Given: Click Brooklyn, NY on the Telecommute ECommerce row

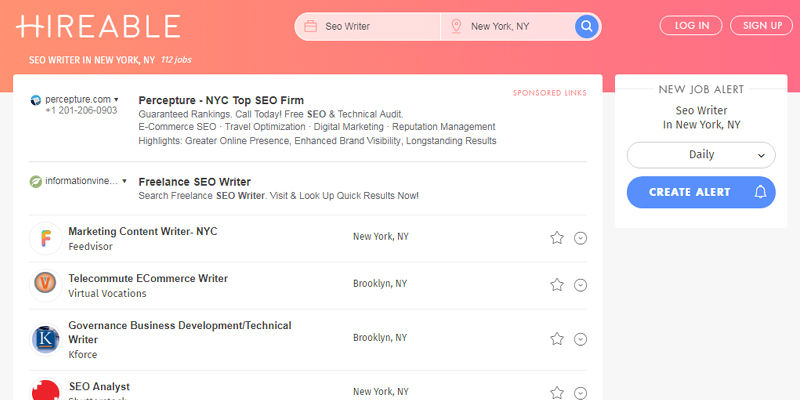Looking at the screenshot, I should pyautogui.click(x=380, y=283).
